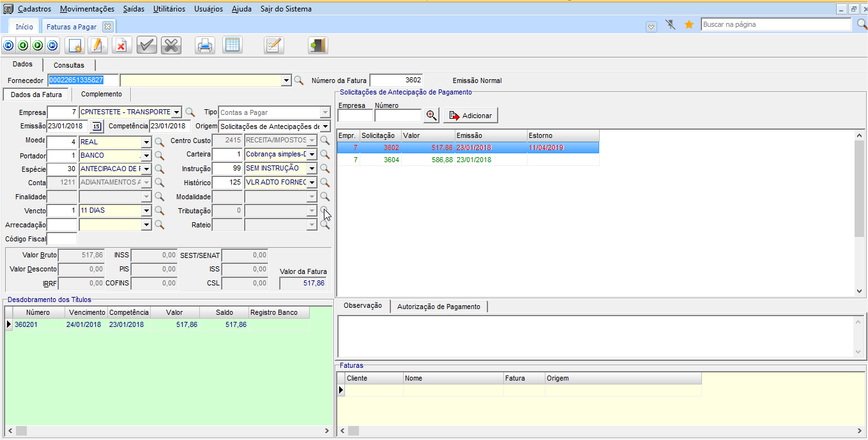Open the emission date calendar picker

[96, 126]
